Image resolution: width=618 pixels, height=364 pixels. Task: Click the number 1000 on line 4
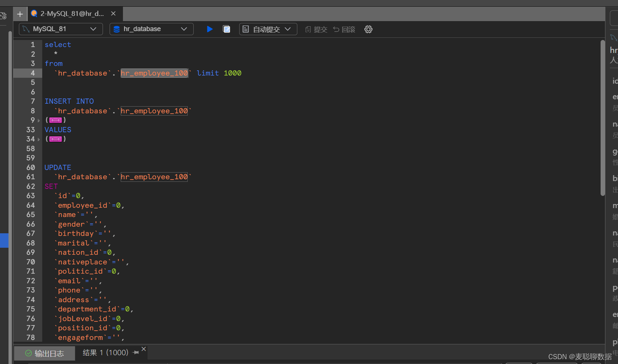233,73
